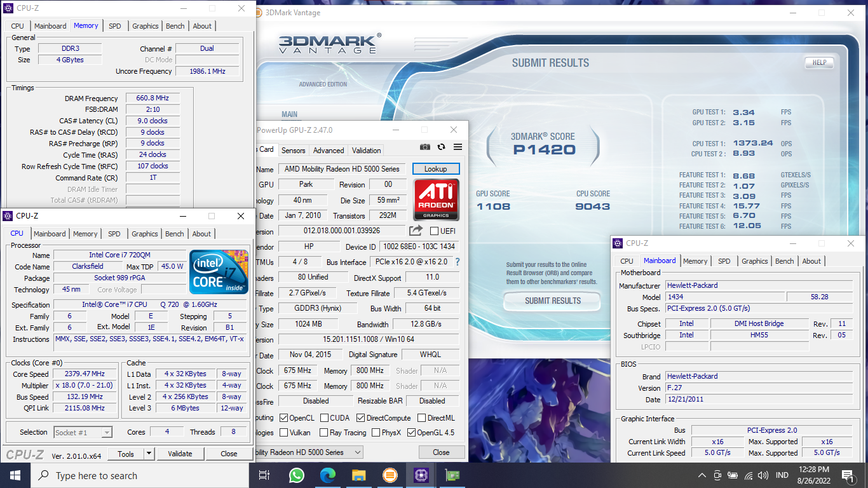Open the orange striped-circle app on taskbar
The image size is (868, 488).
point(390,475)
